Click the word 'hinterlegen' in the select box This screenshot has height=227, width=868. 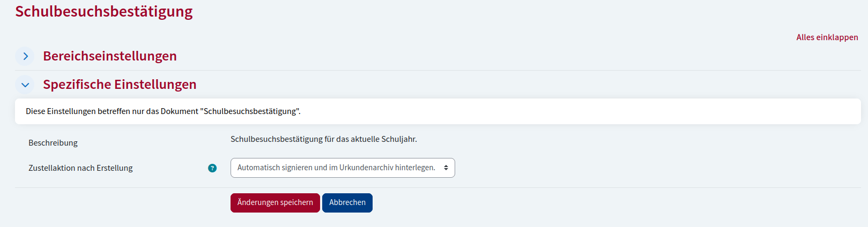coord(414,168)
